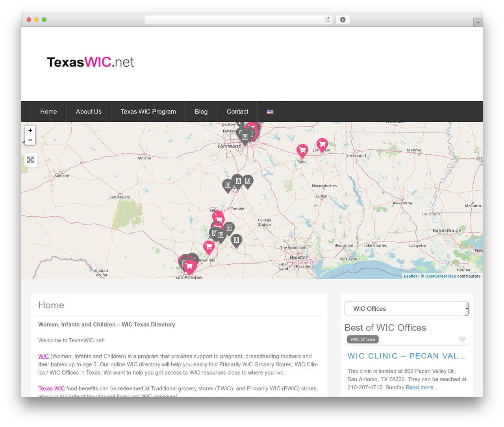504x427 pixels.
Task: Click the pink cart marker at San Antonio
Action: click(x=189, y=267)
